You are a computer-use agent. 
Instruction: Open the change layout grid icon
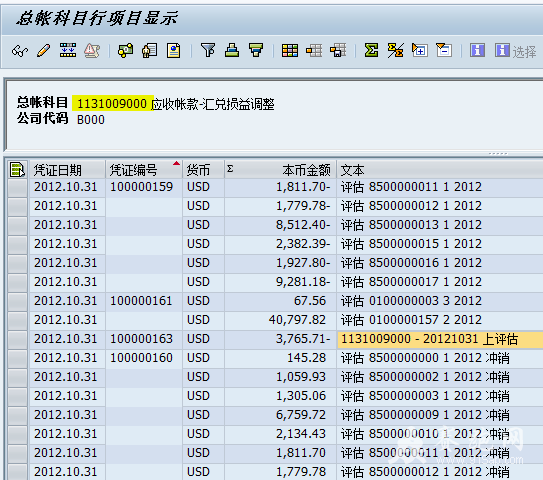pos(290,51)
